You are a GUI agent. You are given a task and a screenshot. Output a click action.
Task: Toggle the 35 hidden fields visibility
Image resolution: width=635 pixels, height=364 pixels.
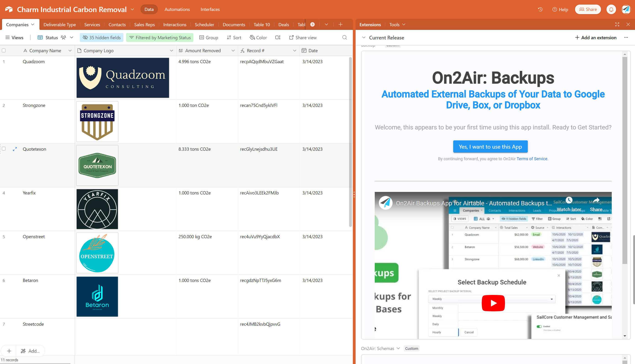tap(101, 38)
